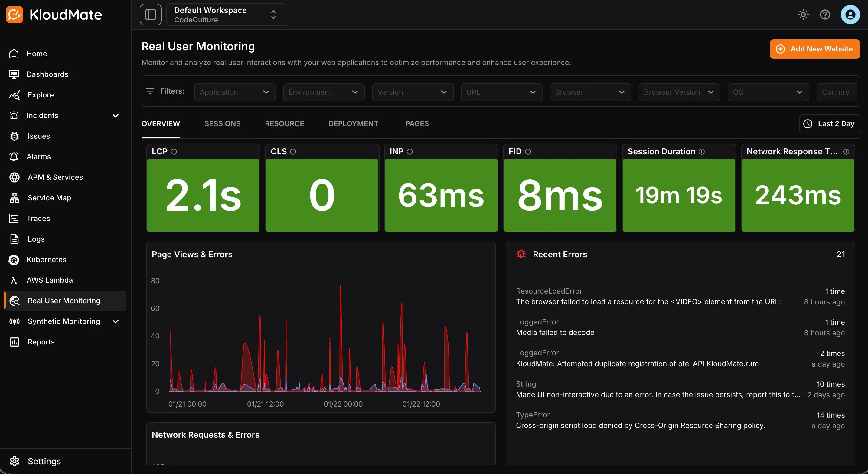Click the AWS Lambda icon
The image size is (868, 474).
(x=14, y=280)
